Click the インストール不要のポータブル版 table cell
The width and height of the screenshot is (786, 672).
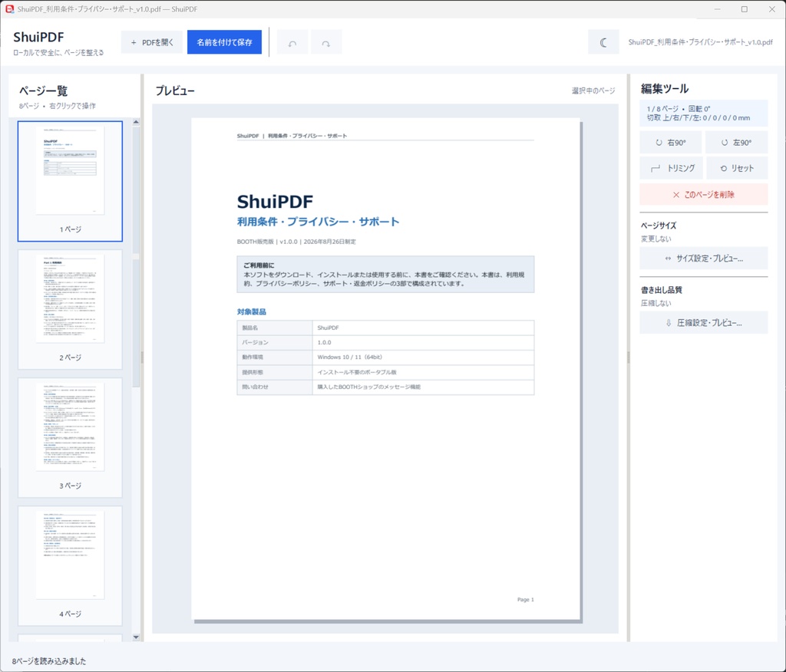[423, 372]
